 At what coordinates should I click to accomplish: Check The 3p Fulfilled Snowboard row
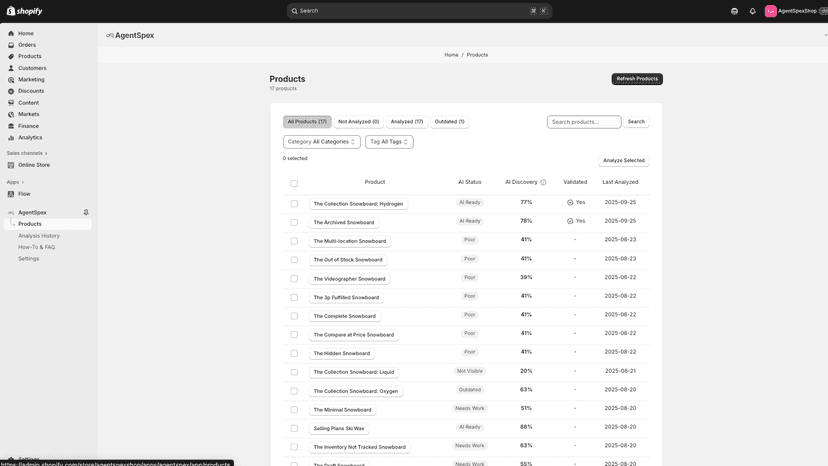294,297
